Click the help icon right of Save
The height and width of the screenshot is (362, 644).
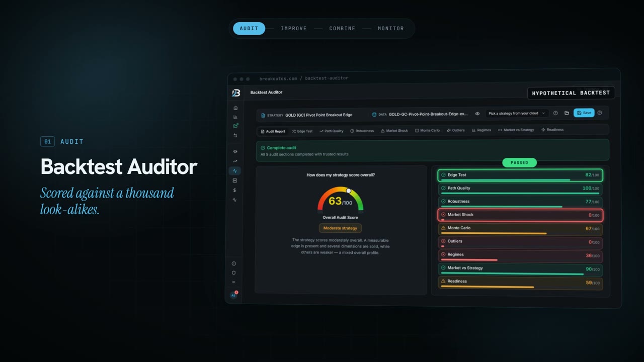point(599,113)
